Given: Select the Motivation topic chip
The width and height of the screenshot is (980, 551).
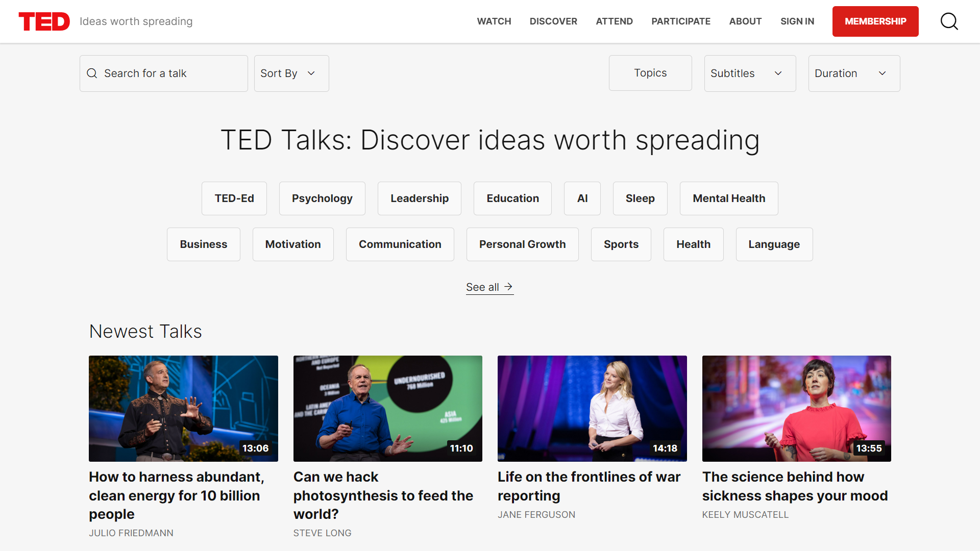Looking at the screenshot, I should (x=293, y=244).
